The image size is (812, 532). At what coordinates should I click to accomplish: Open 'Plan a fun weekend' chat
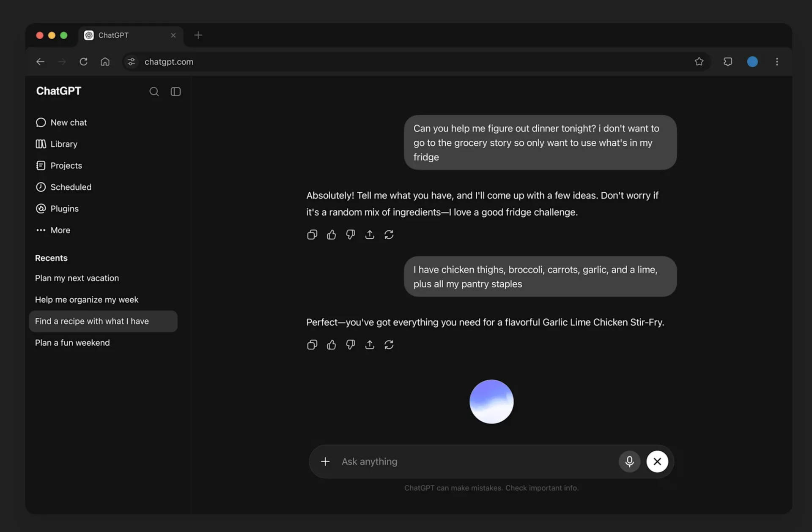72,343
